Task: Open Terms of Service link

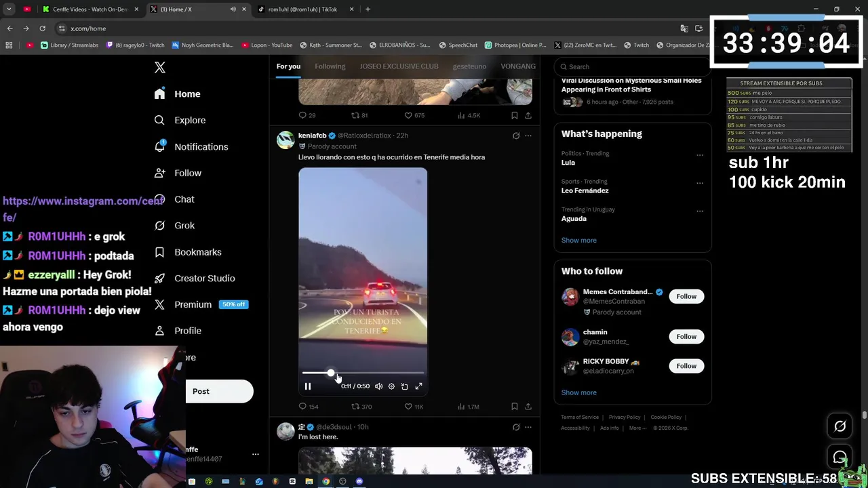Action: click(580, 418)
